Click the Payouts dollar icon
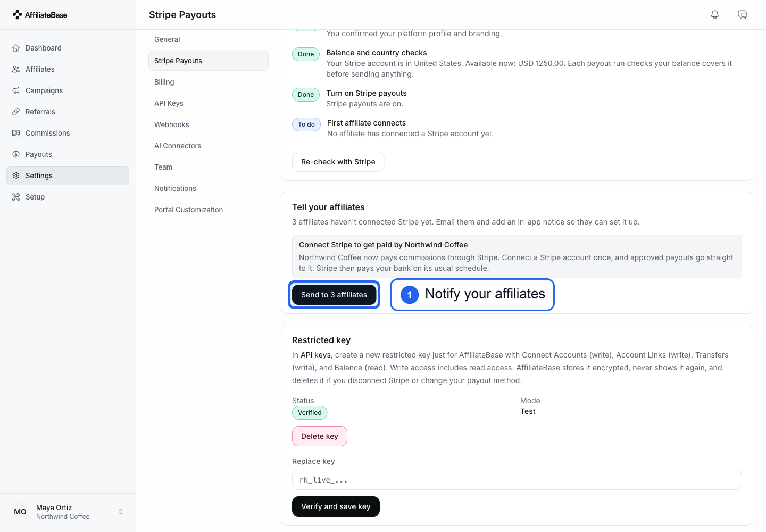 [x=16, y=154]
